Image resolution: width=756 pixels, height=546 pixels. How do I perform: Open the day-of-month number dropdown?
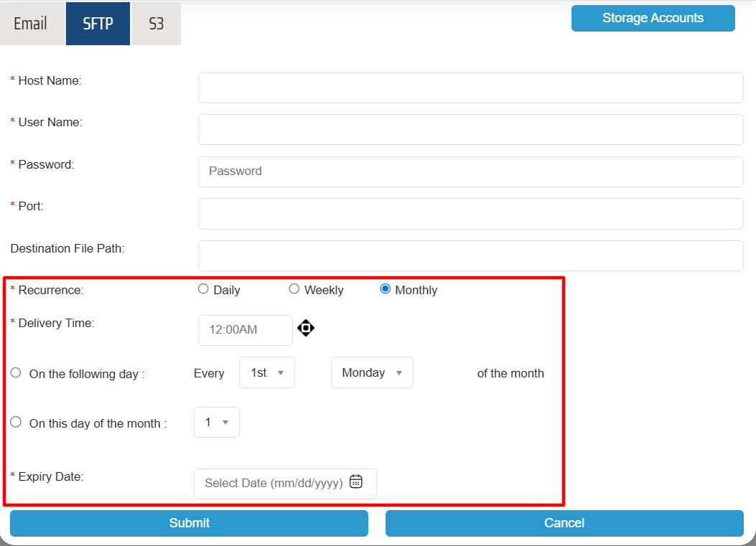click(216, 423)
